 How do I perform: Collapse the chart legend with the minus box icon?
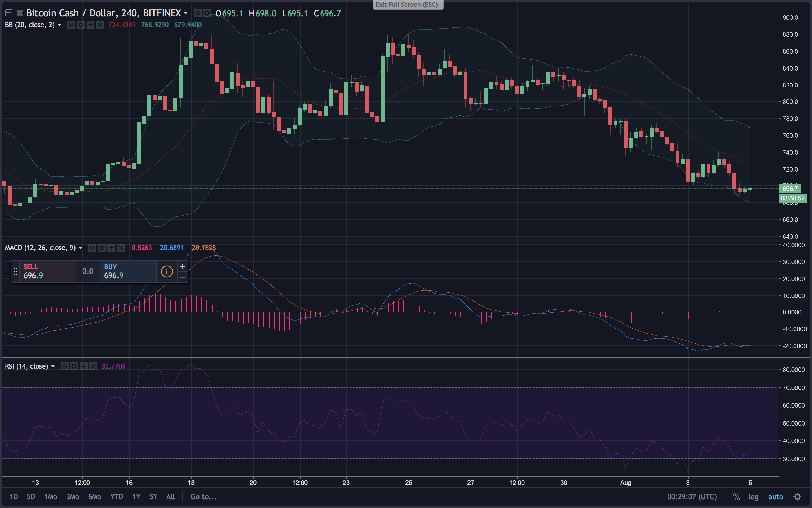click(x=9, y=13)
